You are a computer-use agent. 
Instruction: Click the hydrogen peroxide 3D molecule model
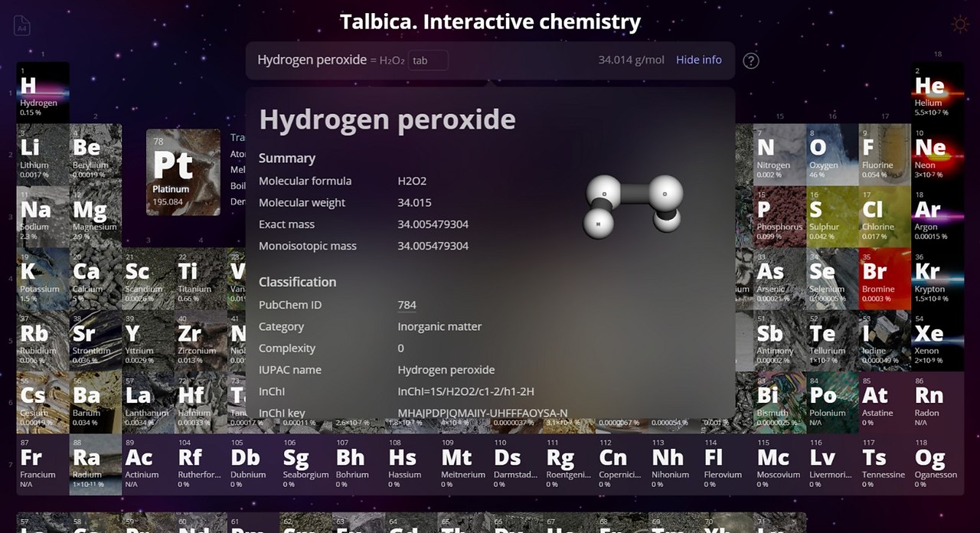633,204
